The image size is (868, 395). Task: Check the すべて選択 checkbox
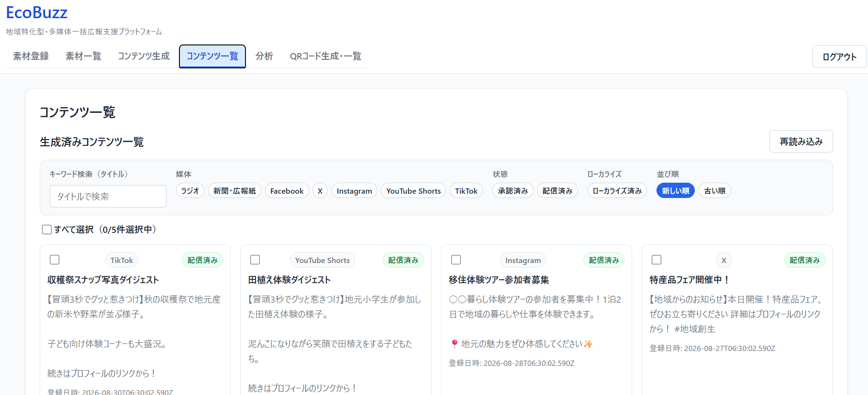click(47, 230)
